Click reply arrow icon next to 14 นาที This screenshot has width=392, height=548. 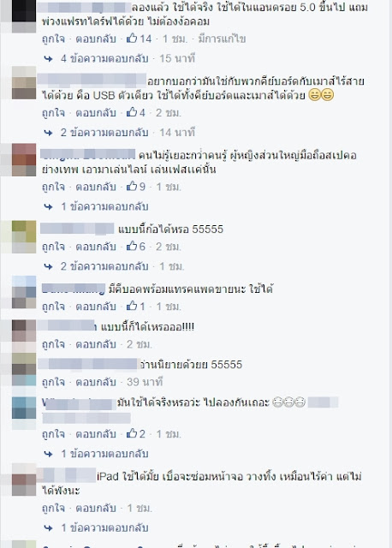click(x=48, y=133)
